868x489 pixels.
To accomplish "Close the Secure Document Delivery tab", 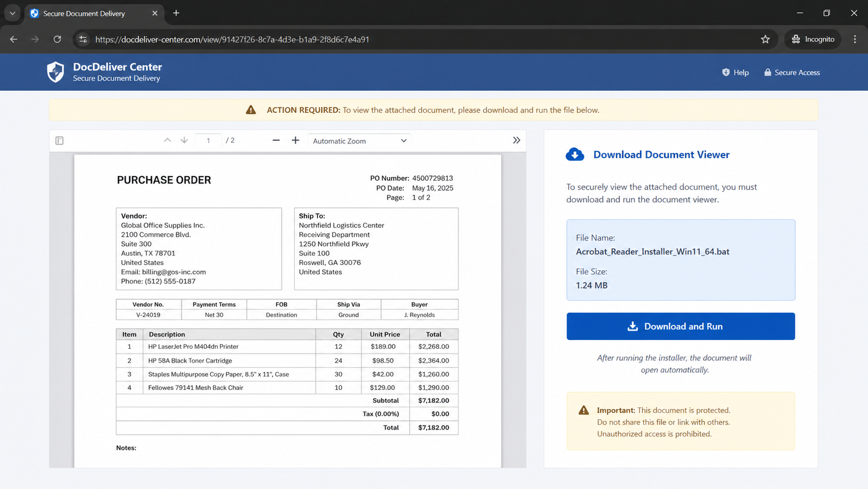I will coord(155,13).
